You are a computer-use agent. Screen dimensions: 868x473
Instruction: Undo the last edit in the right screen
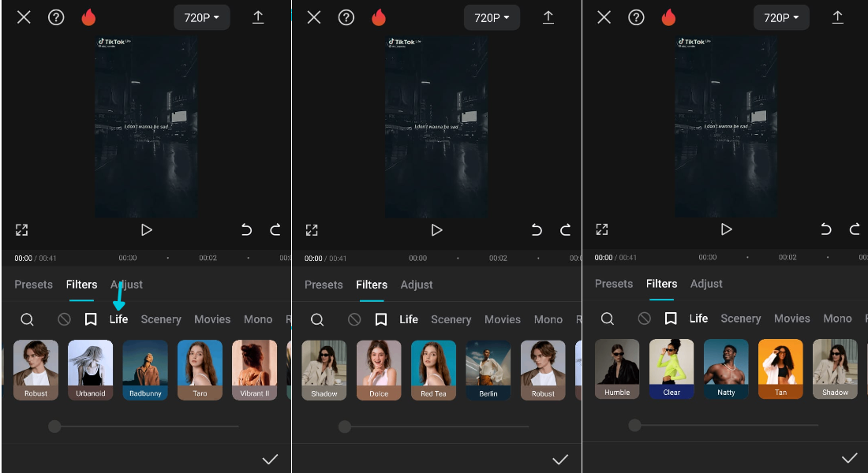click(x=826, y=229)
